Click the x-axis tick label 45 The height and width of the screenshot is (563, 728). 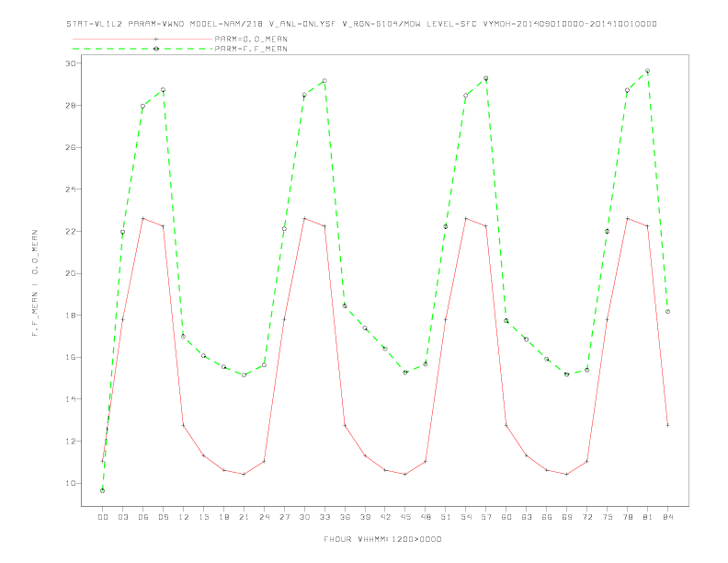(405, 517)
